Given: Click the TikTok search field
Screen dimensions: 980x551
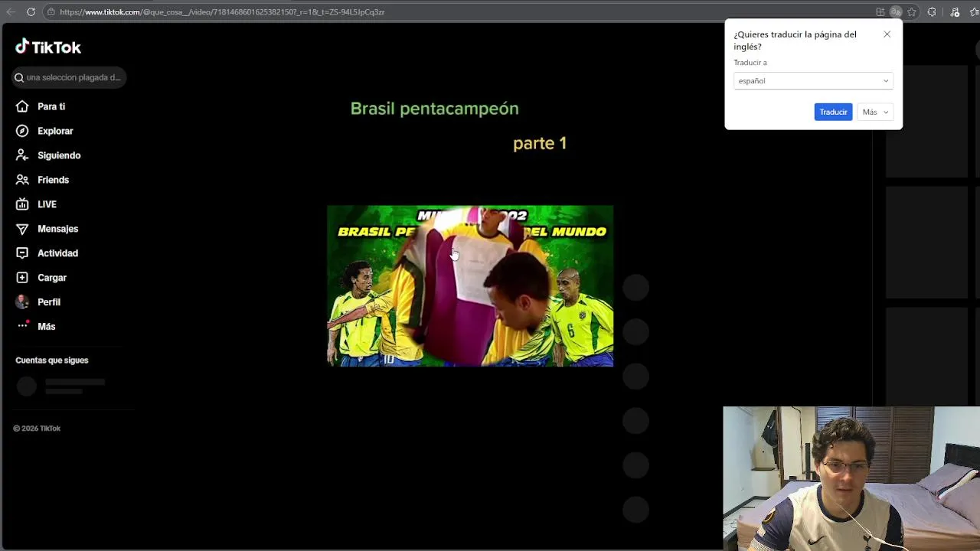Looking at the screenshot, I should [69, 77].
